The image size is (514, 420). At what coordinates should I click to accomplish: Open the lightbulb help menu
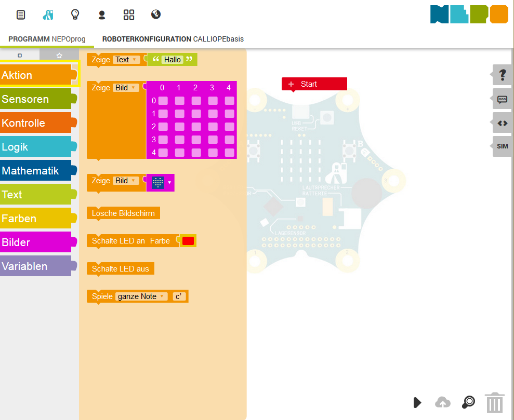75,15
